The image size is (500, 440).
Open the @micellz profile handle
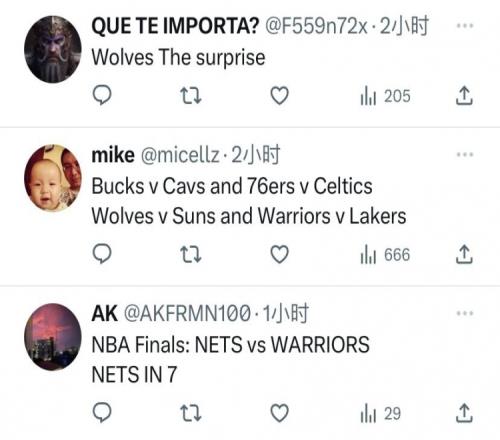point(180,155)
